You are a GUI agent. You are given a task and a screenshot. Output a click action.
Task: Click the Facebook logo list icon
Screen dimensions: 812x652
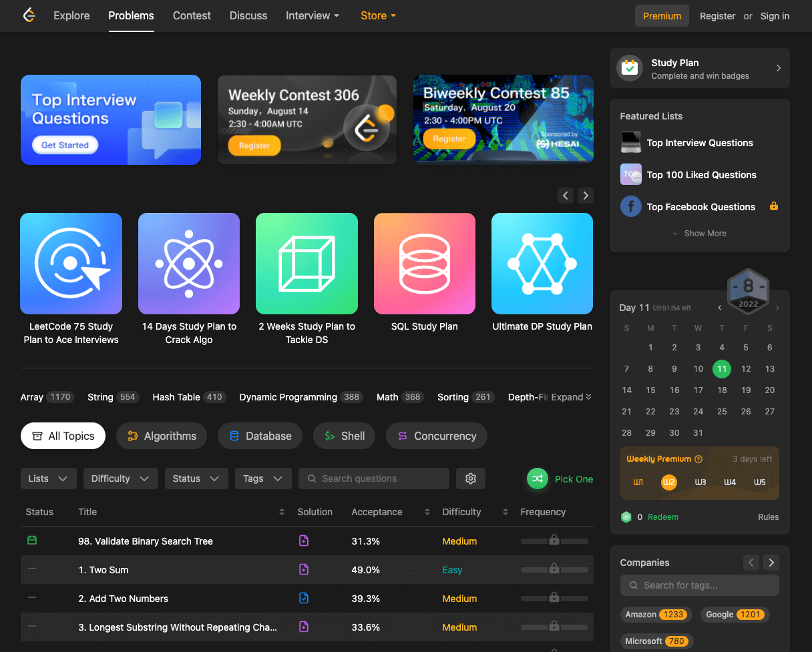(x=631, y=207)
